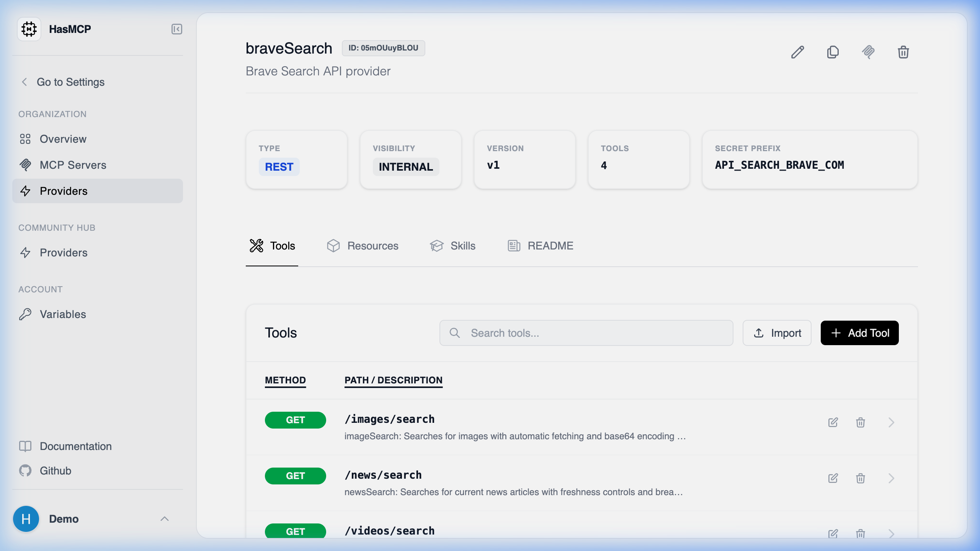Screen dimensions: 980x551
Task: Open attachments for braveSearch provider
Action: coord(868,52)
